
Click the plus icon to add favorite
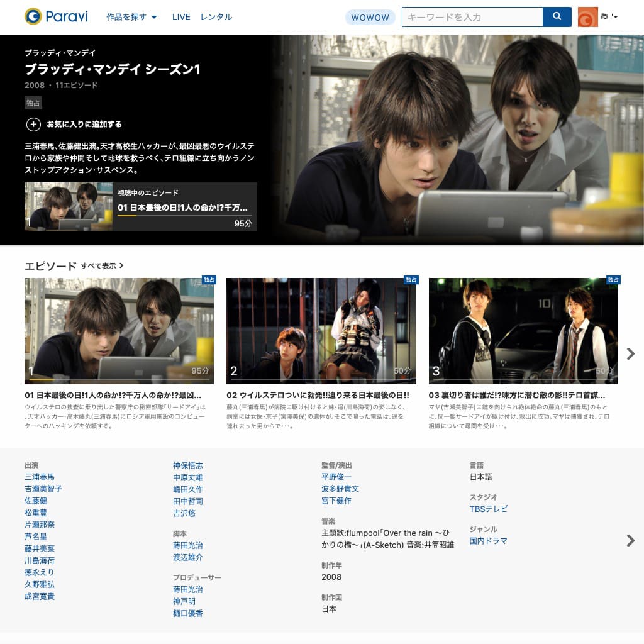[33, 124]
